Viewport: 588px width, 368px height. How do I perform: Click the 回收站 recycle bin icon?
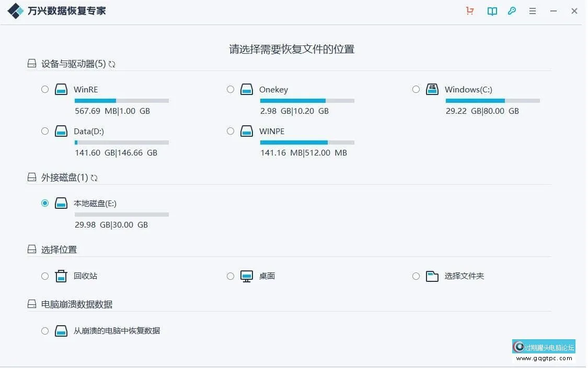pyautogui.click(x=61, y=276)
